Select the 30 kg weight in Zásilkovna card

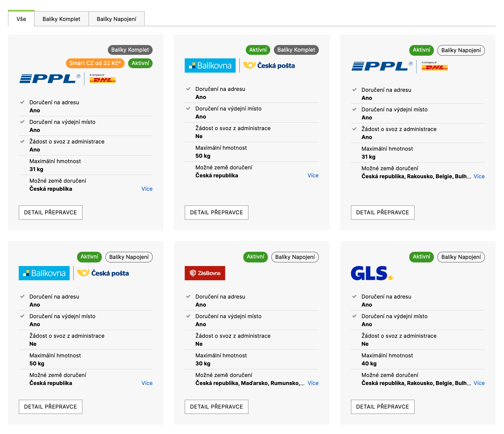[203, 363]
